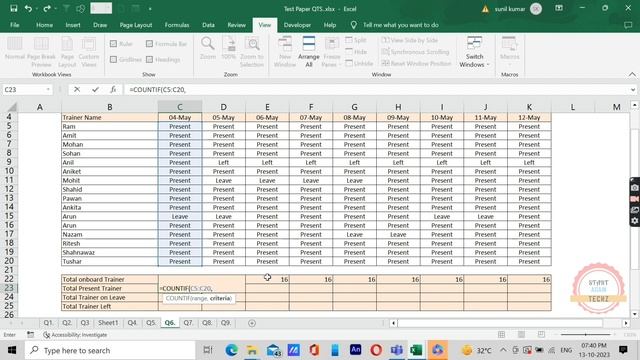This screenshot has height=360, width=640.
Task: Open the comments pane icon
Action: point(628,25)
